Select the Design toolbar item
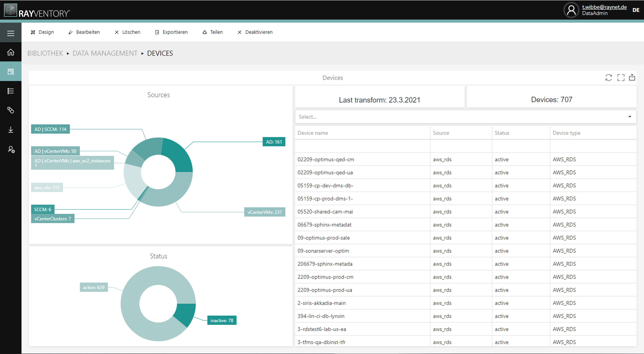Screen dimensions: 644x354 pyautogui.click(x=42, y=32)
